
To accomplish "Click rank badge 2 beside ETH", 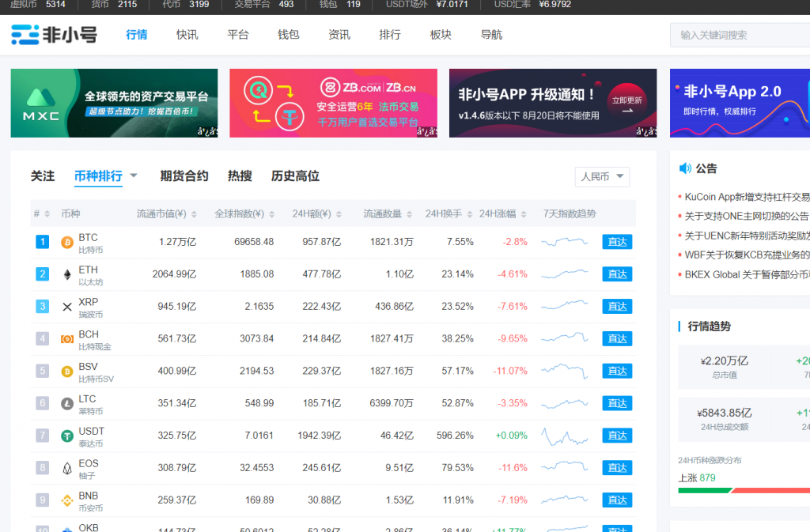I will 43,274.
